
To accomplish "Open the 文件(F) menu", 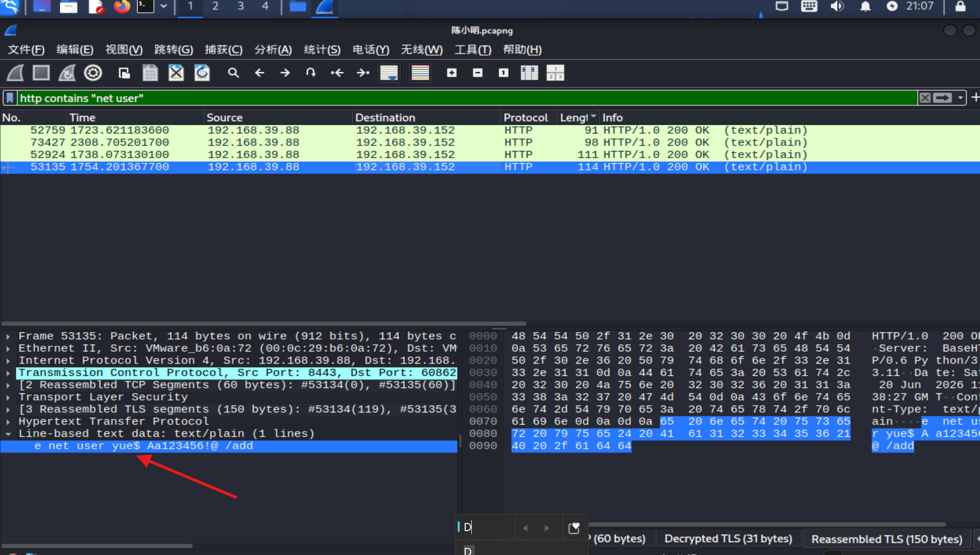I will (x=26, y=50).
